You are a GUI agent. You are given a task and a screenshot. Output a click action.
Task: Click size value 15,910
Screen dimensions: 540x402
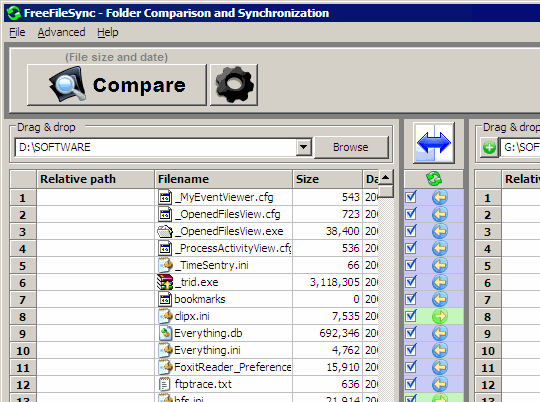(x=343, y=367)
